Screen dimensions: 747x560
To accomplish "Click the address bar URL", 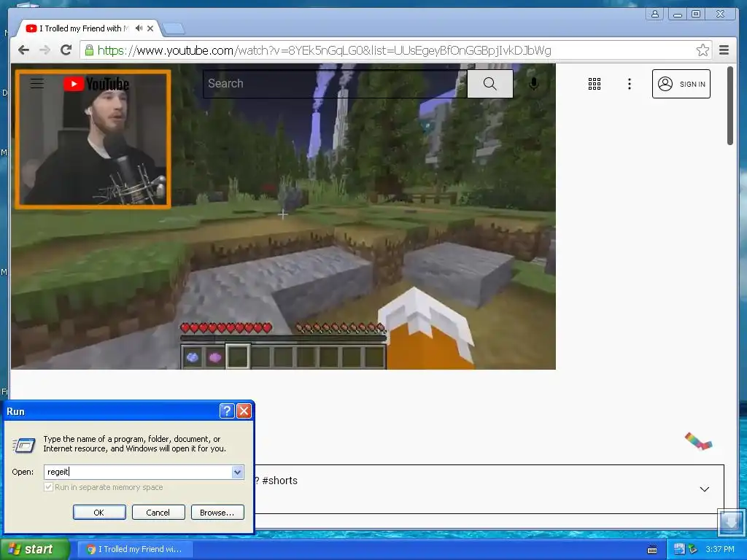I will point(324,50).
